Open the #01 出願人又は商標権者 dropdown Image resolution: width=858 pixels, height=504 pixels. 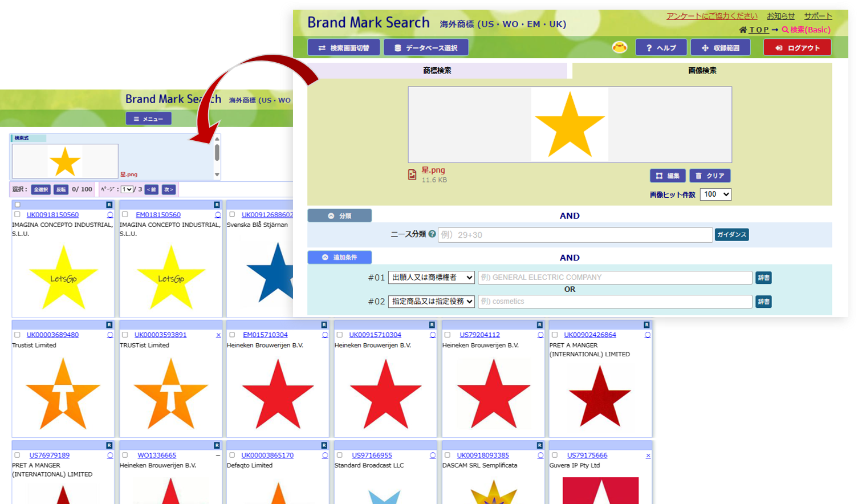coord(432,278)
